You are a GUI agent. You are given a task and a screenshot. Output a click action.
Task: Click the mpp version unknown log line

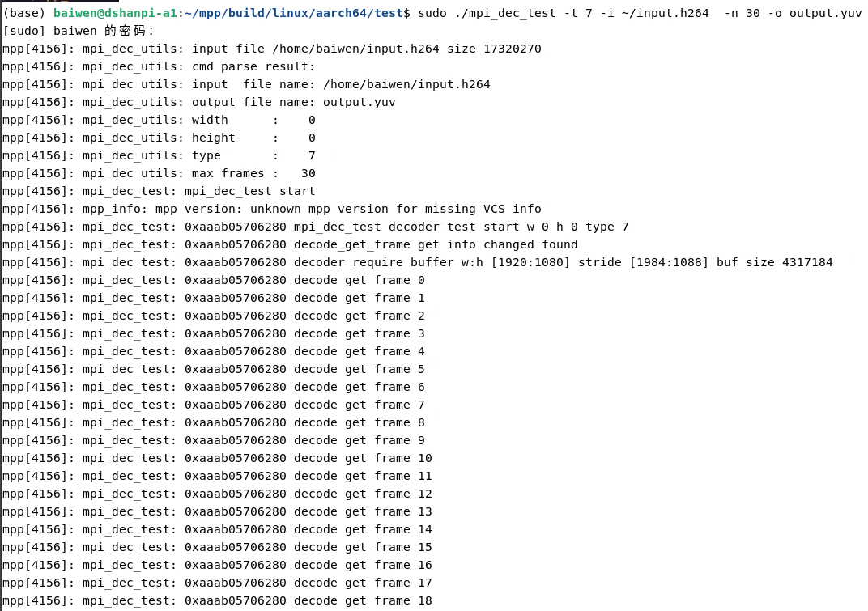click(271, 209)
